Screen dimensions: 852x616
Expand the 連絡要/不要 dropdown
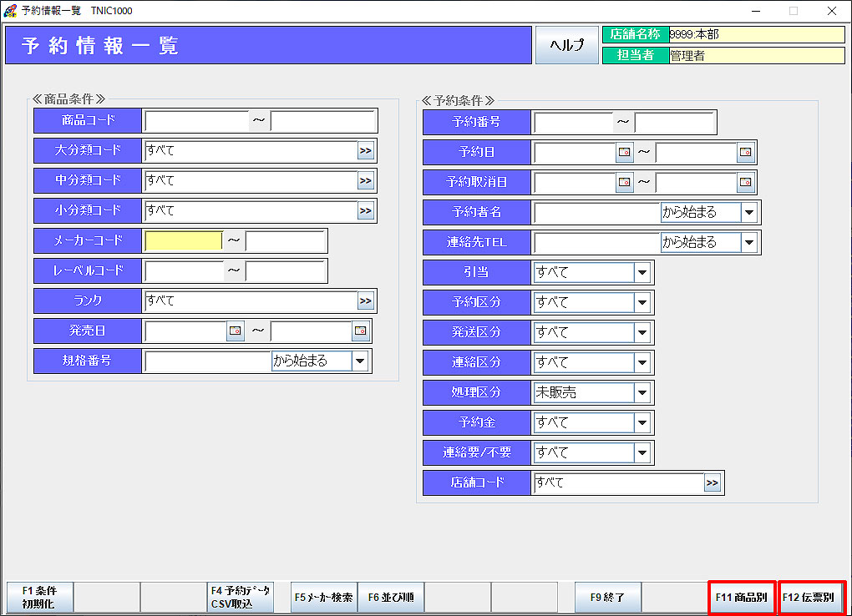click(x=642, y=452)
